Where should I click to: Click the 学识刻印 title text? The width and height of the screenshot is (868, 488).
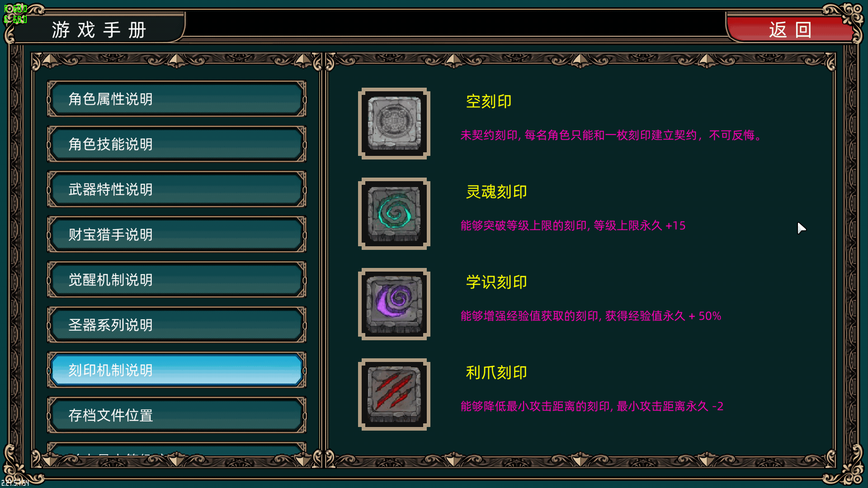point(496,282)
